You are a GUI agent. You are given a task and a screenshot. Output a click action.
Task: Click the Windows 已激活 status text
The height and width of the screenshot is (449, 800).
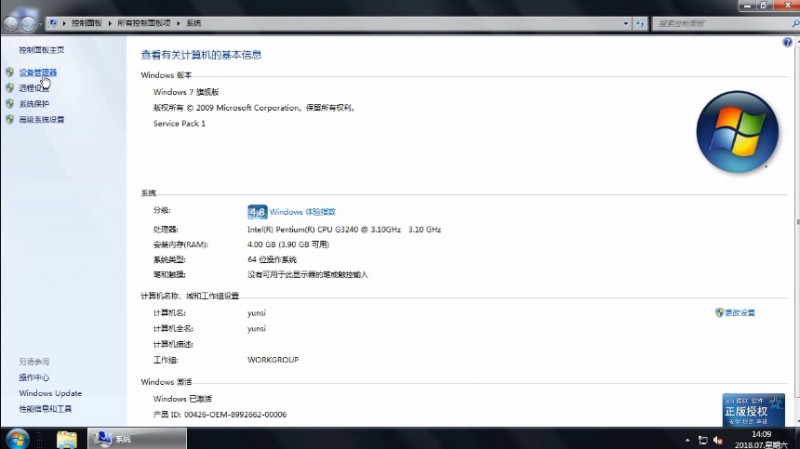[182, 399]
